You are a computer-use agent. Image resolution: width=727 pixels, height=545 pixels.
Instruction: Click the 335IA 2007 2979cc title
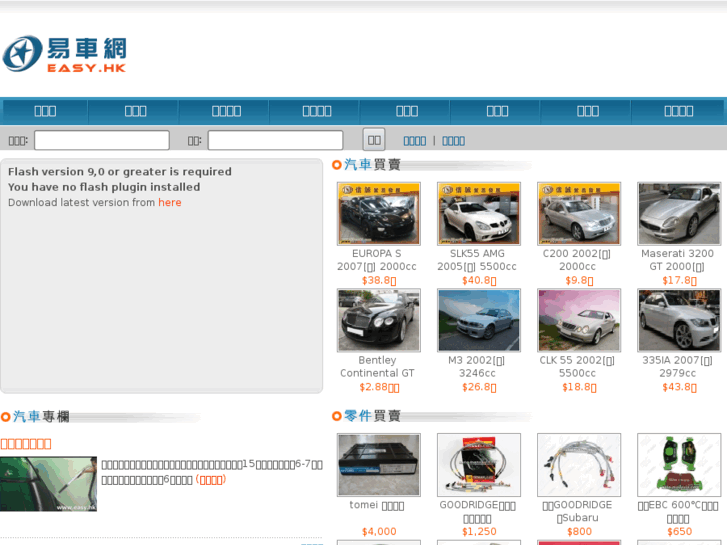[677, 366]
